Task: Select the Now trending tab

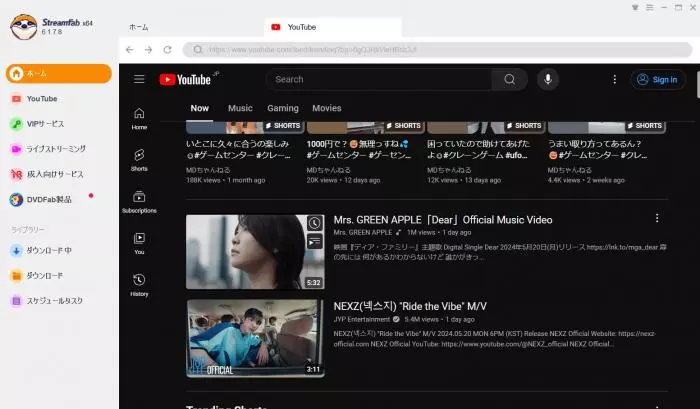Action: click(200, 108)
